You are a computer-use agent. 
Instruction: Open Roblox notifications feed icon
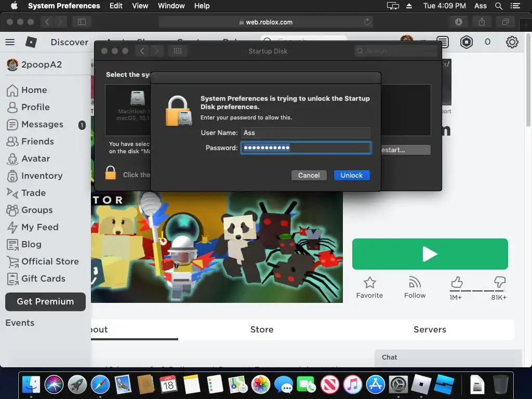(443, 42)
